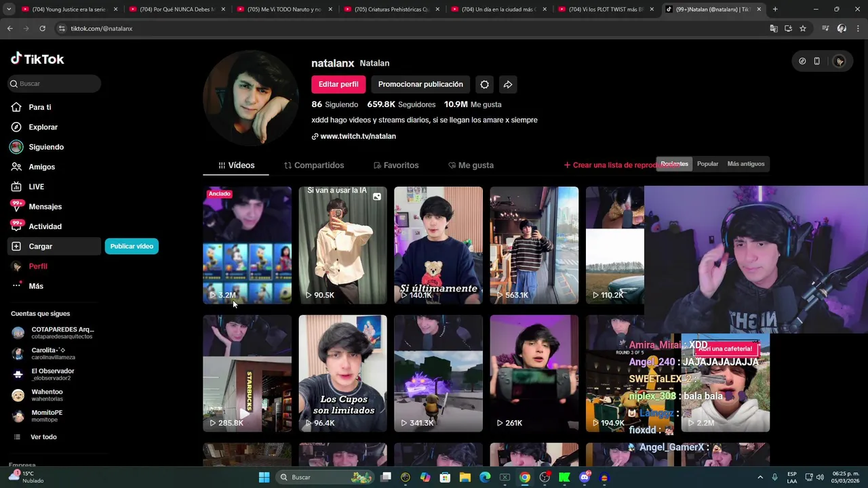Screen dimensions: 868x488
Task: Reload the page with Chrome refresh
Action: (42, 28)
